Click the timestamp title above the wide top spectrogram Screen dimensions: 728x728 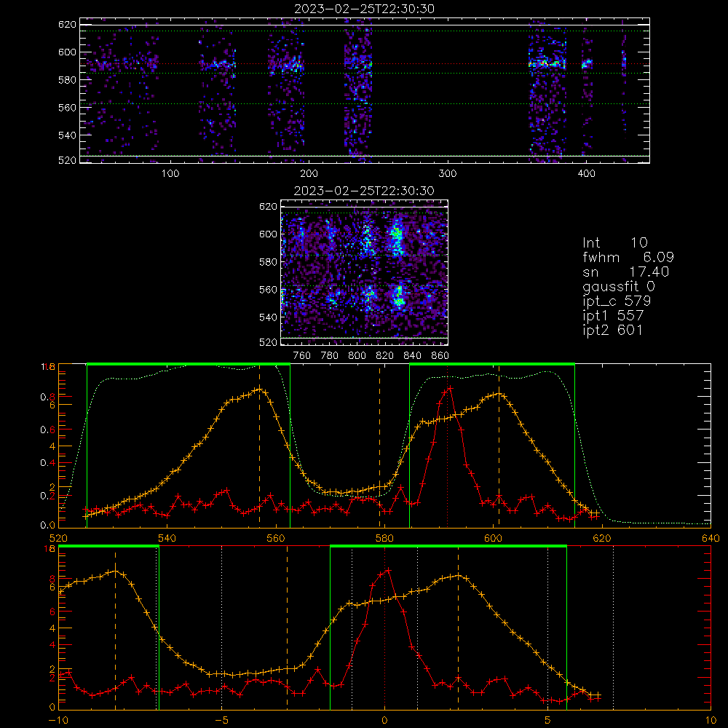coord(364,9)
